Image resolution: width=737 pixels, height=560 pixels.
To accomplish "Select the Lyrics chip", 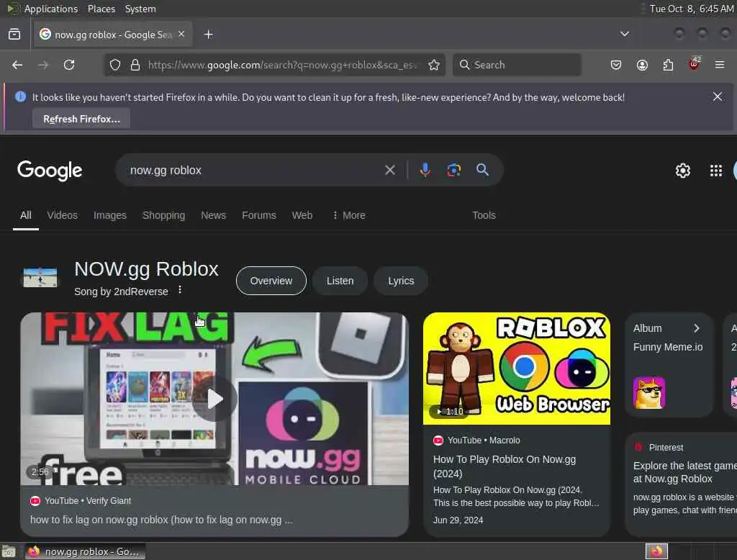I will (x=401, y=281).
